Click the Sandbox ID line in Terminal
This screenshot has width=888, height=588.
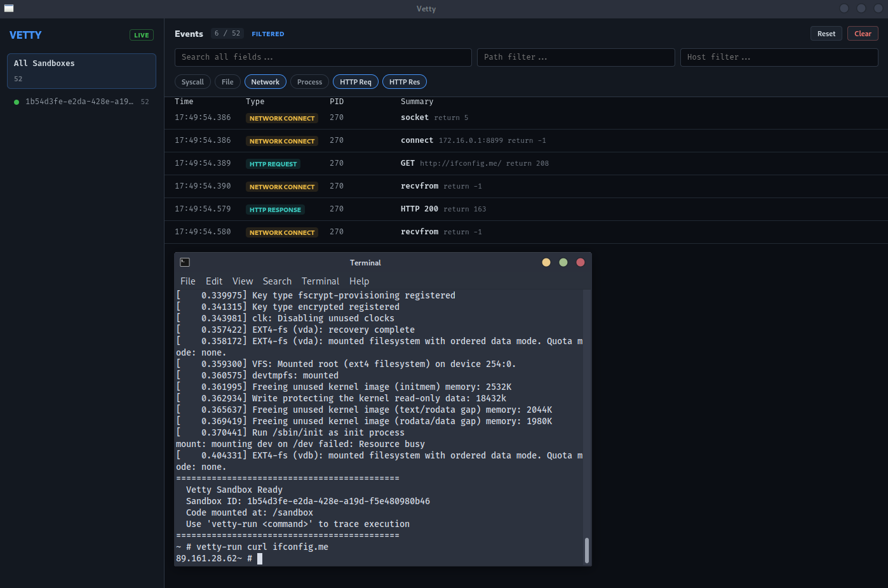click(308, 501)
